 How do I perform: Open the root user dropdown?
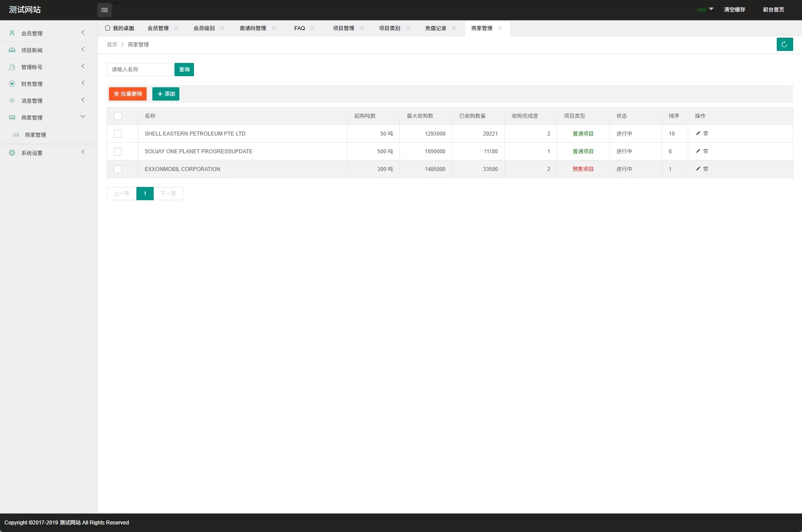click(705, 10)
